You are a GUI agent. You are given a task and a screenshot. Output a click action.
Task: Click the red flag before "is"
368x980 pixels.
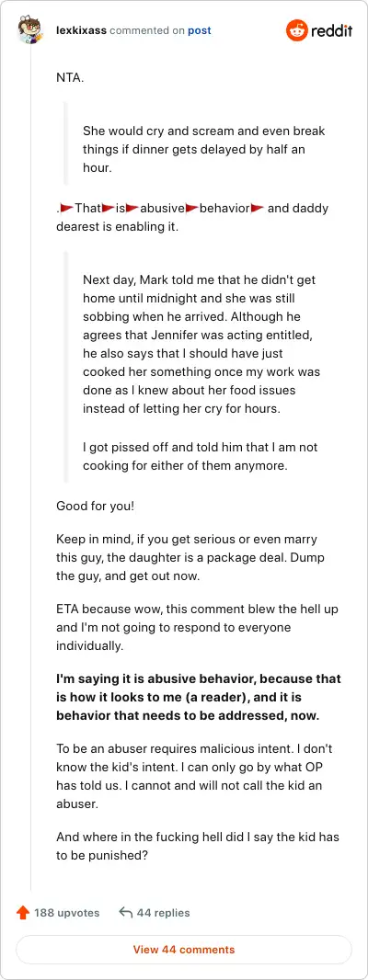(108, 208)
